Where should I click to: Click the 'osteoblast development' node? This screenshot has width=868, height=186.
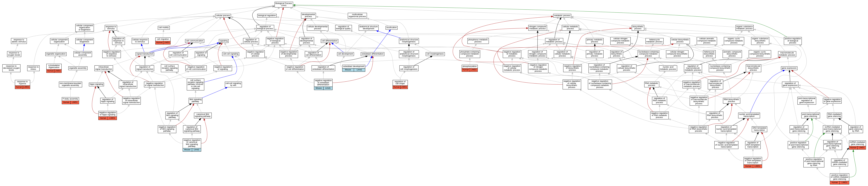354,68
